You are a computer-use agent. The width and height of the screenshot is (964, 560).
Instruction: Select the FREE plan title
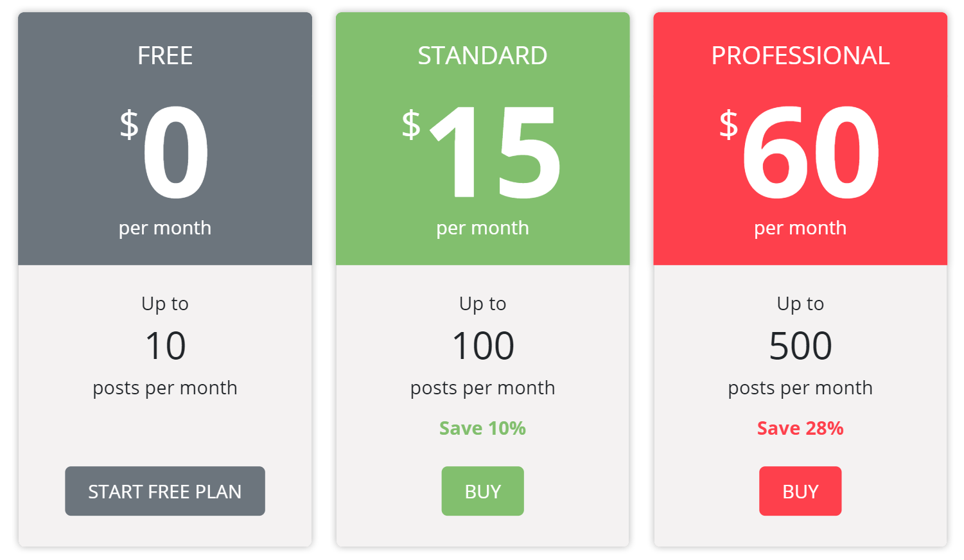pos(165,56)
